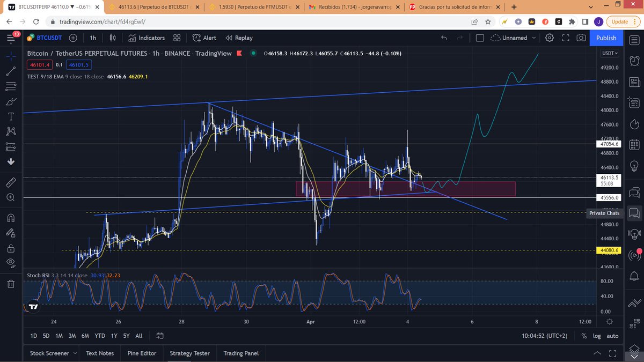644x362 pixels.
Task: Expand the Stock Screener dropdown arrow
Action: (74, 353)
